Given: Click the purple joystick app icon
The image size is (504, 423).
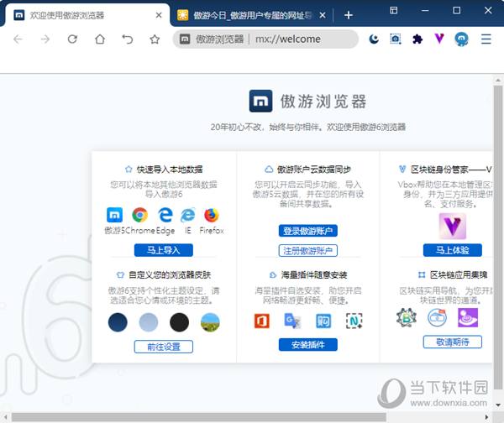Looking at the screenshot, I should click(x=468, y=317).
